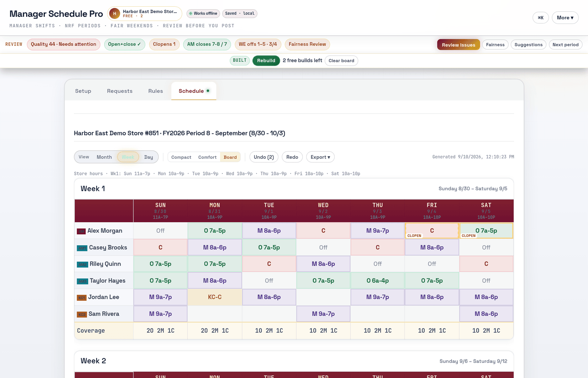Click the CLOPEN tag on Alex Morgan's Saturday
This screenshot has width=588, height=378.
click(469, 236)
